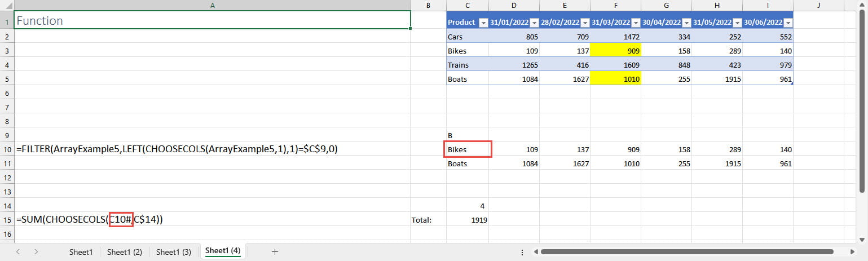The image size is (868, 261).
Task: Click the vertical scroll down arrow
Action: [862, 238]
